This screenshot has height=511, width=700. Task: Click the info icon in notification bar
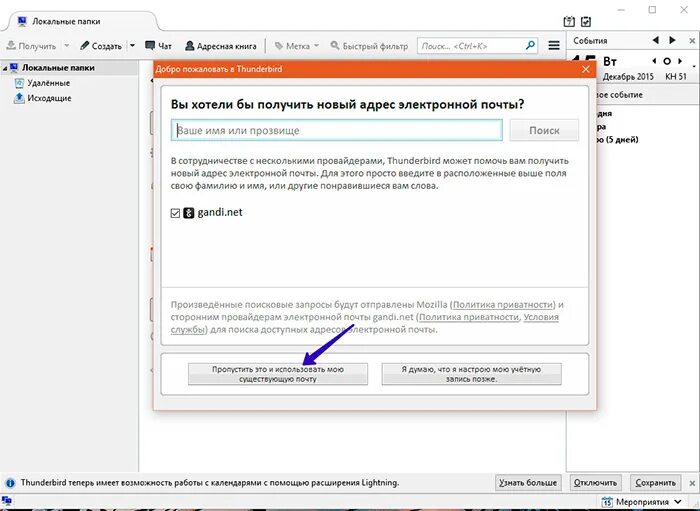click(10, 483)
